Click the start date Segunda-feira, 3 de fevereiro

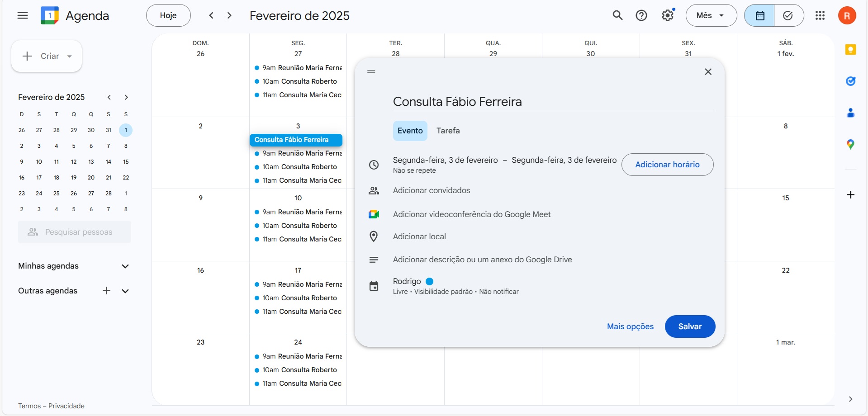445,160
